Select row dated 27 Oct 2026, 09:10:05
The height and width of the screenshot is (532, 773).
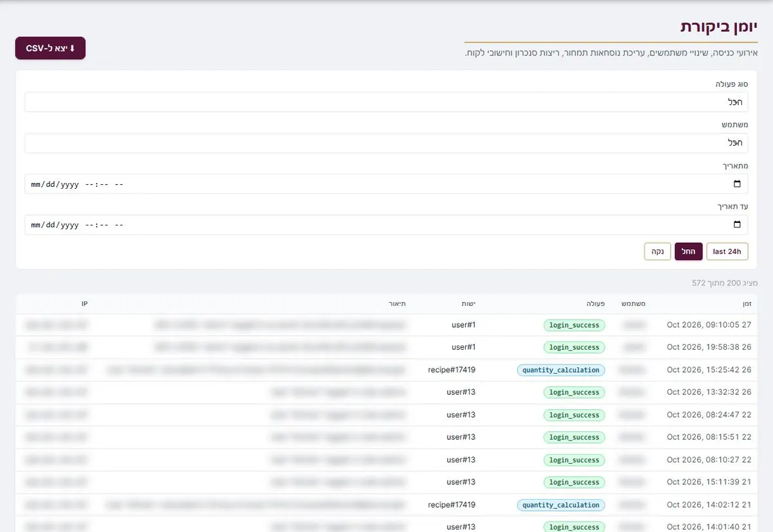point(386,325)
